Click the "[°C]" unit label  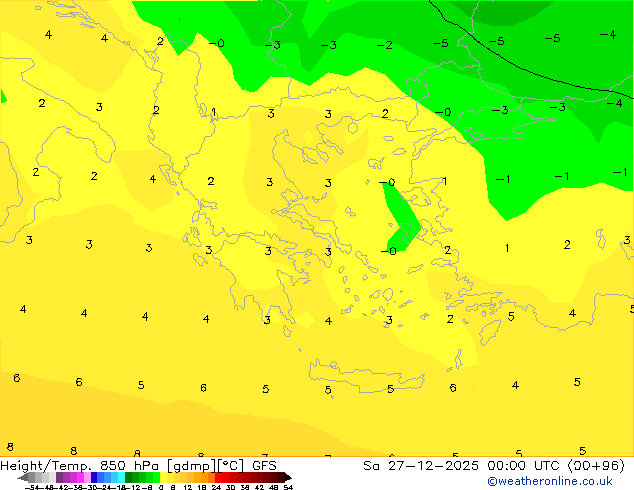(x=230, y=466)
